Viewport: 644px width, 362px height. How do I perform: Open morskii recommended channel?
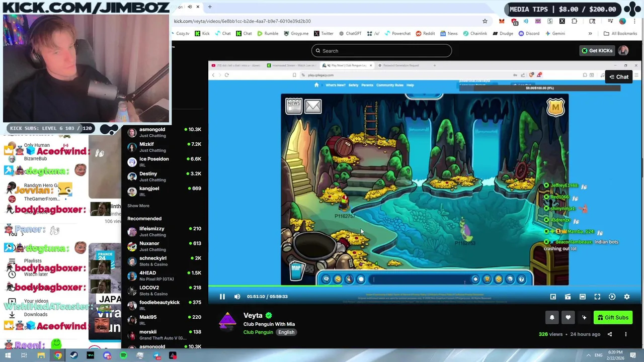click(164, 335)
